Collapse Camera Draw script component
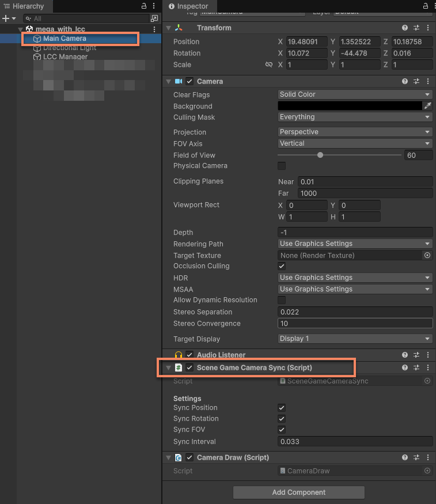 [168, 458]
